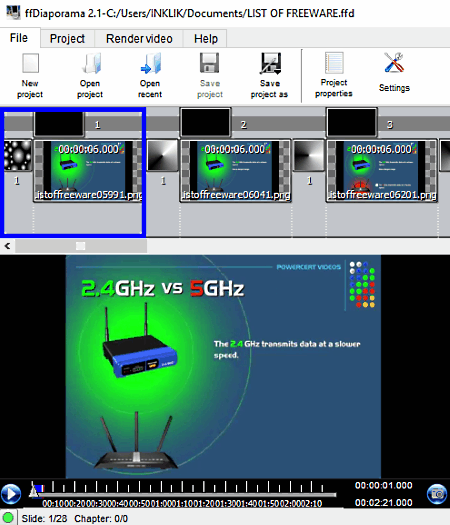The image size is (450, 525).
Task: Click the New project icon
Action: tap(30, 63)
